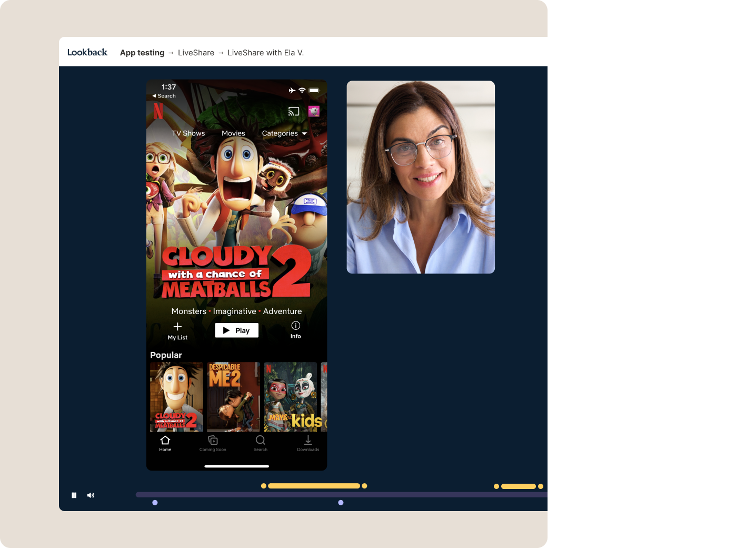The image size is (756, 548).
Task: Select the Despicable Me 2 thumbnail
Action: coord(233,397)
